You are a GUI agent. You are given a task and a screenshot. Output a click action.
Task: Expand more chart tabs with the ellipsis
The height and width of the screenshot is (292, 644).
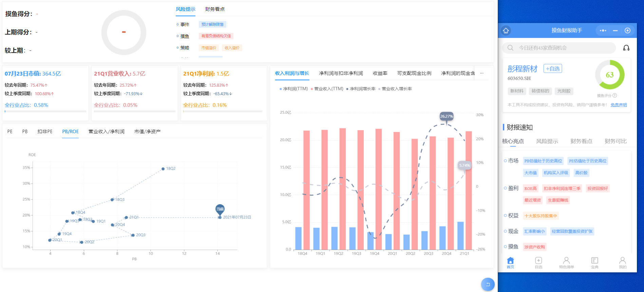(x=481, y=73)
